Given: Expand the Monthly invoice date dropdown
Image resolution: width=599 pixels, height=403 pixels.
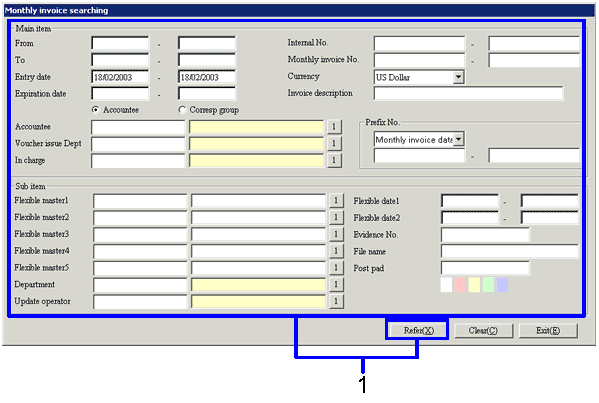Looking at the screenshot, I should coord(458,139).
